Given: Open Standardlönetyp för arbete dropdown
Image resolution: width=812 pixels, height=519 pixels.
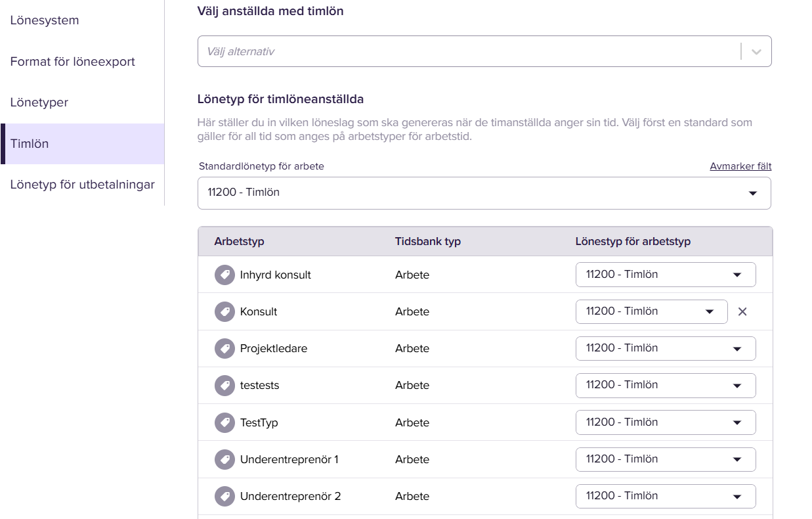Looking at the screenshot, I should click(x=484, y=192).
